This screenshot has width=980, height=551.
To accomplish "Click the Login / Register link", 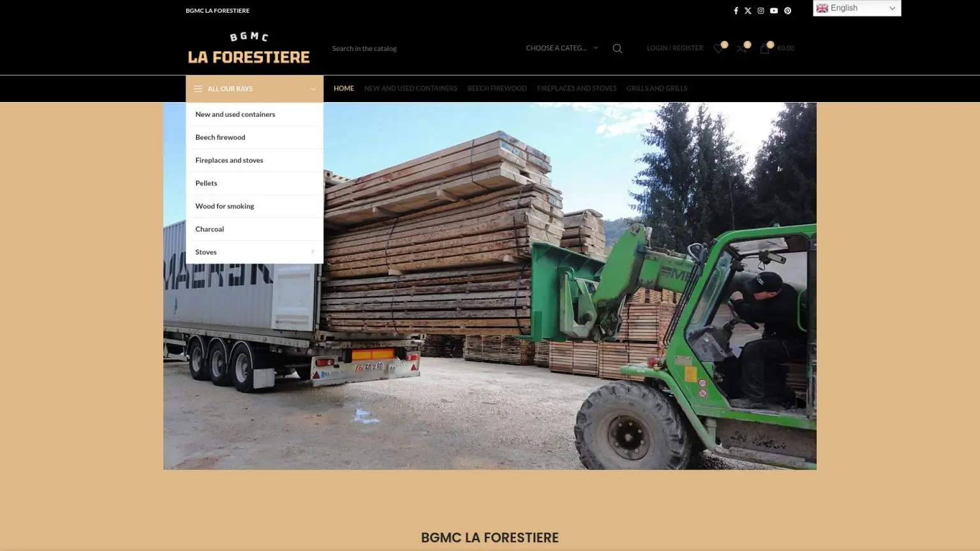I will click(x=675, y=48).
